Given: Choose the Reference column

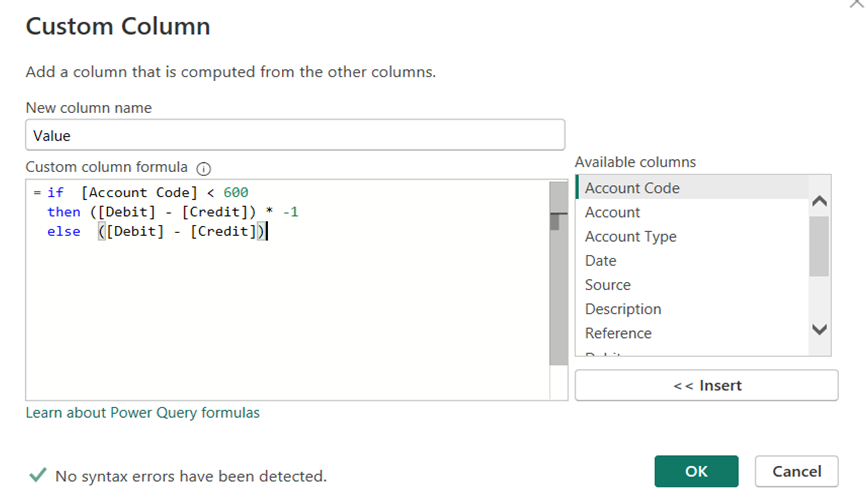Looking at the screenshot, I should (618, 333).
